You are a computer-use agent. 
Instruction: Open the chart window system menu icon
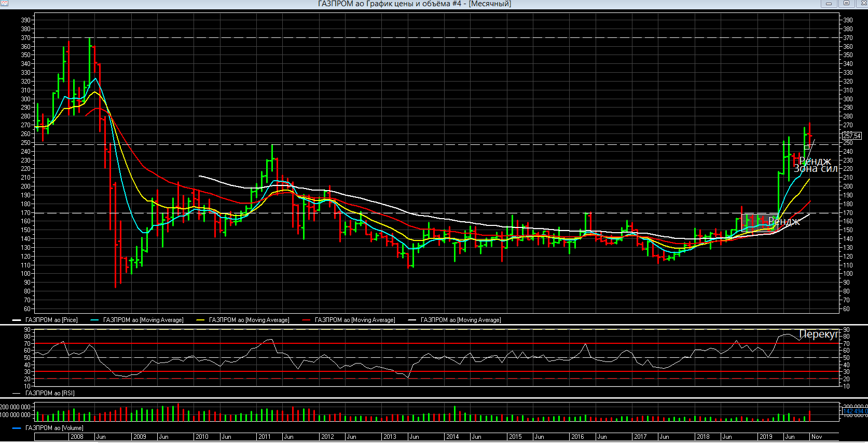(4, 3)
